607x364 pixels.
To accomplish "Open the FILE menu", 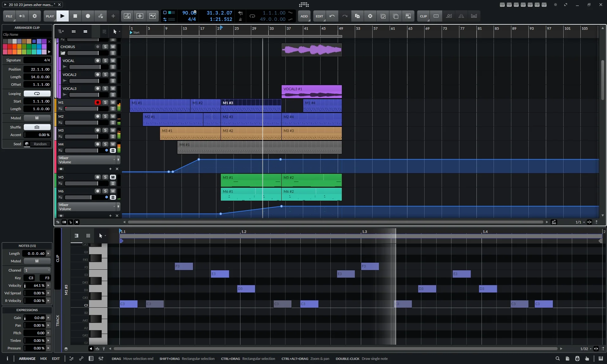I will [x=9, y=16].
